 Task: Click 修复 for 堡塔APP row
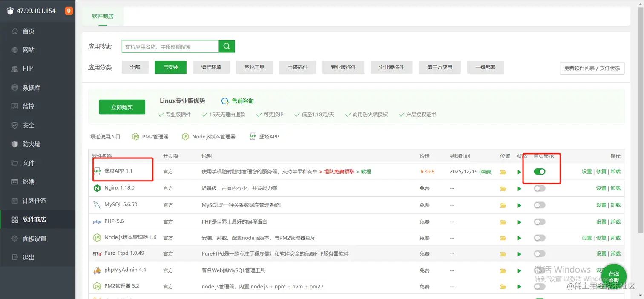(601, 172)
